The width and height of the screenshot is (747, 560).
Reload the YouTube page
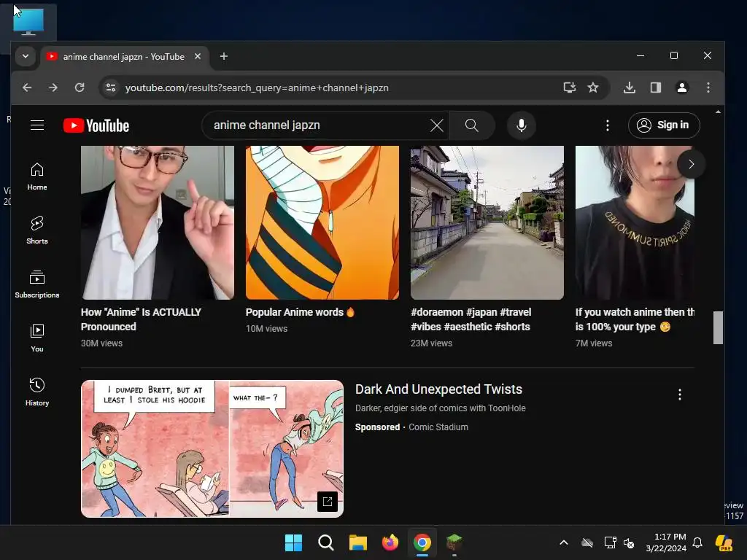tap(80, 87)
